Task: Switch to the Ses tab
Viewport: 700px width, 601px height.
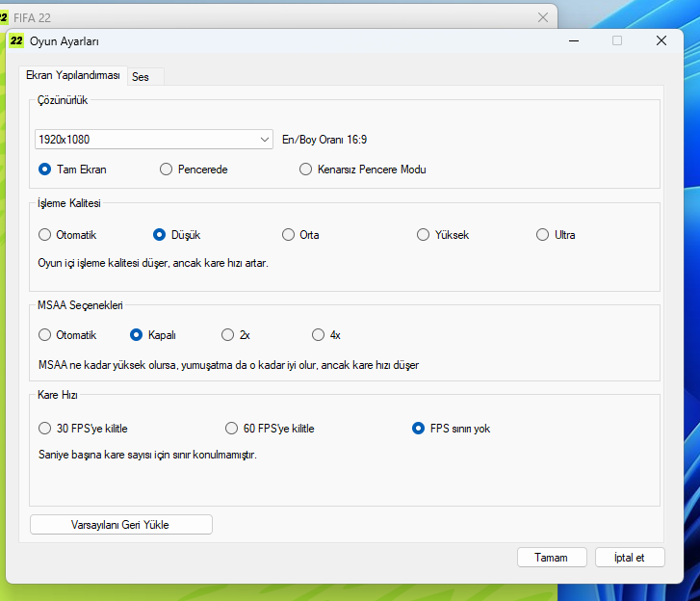Action: click(145, 77)
